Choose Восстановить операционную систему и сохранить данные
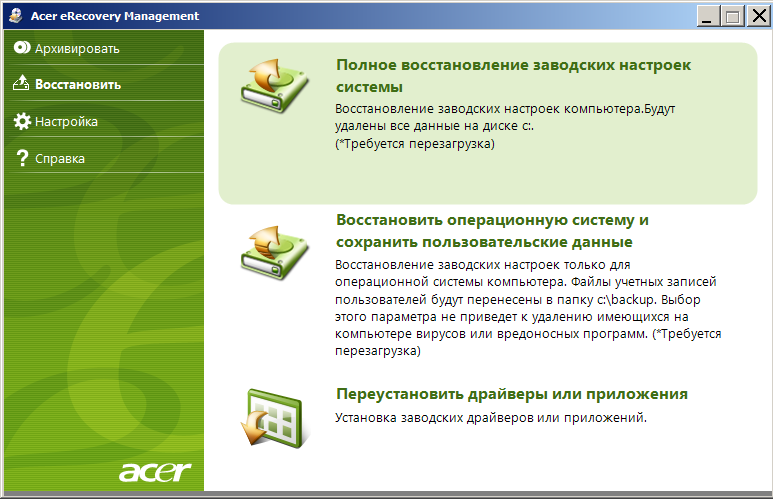 click(x=492, y=231)
